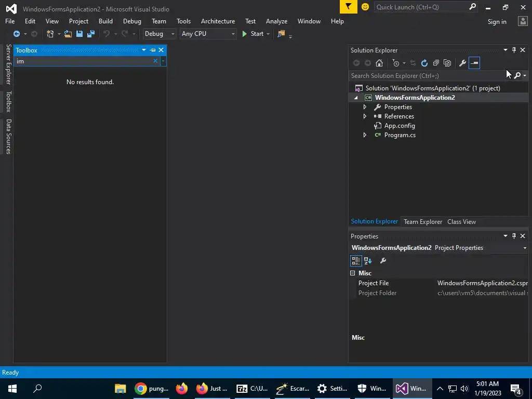Toggle auto-hide pin on Properties panel
Image resolution: width=532 pixels, height=399 pixels.
514,236
